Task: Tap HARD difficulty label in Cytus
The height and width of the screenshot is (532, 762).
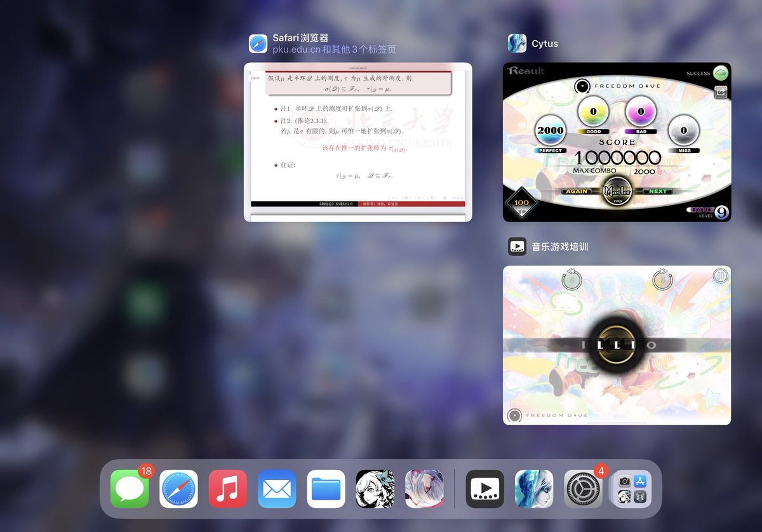Action: pos(700,209)
